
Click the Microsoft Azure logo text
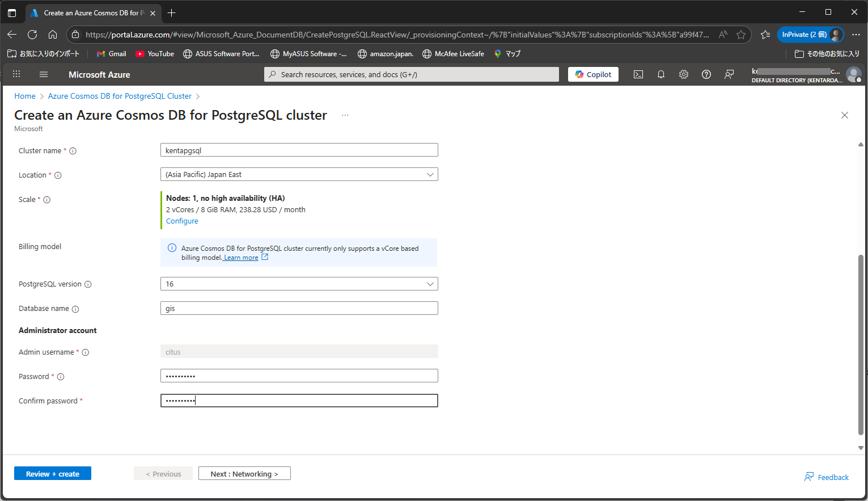99,74
